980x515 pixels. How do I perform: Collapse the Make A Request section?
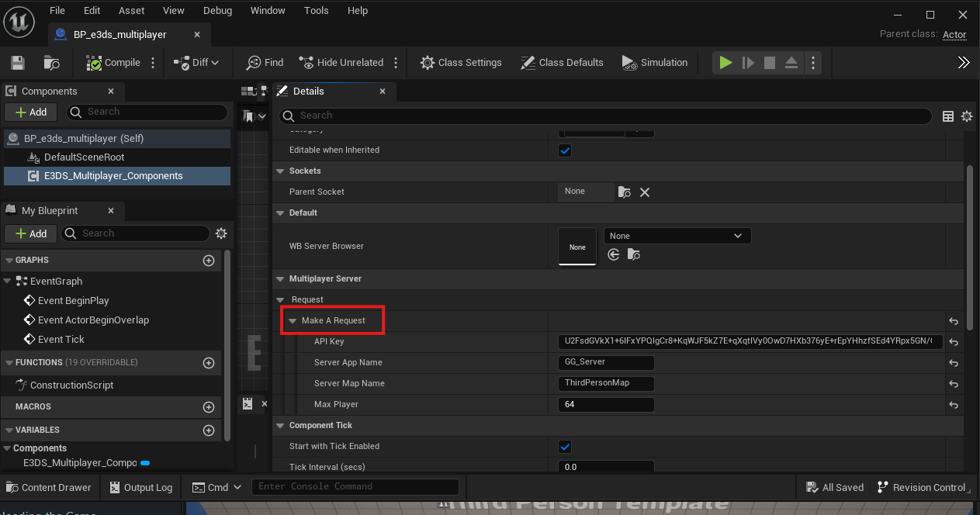[x=293, y=320]
